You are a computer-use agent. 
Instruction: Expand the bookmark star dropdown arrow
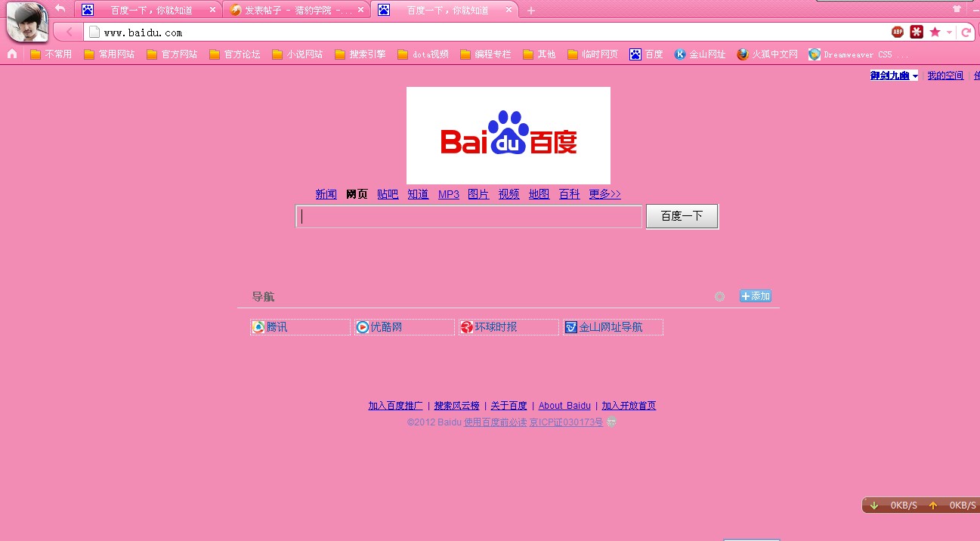point(949,32)
